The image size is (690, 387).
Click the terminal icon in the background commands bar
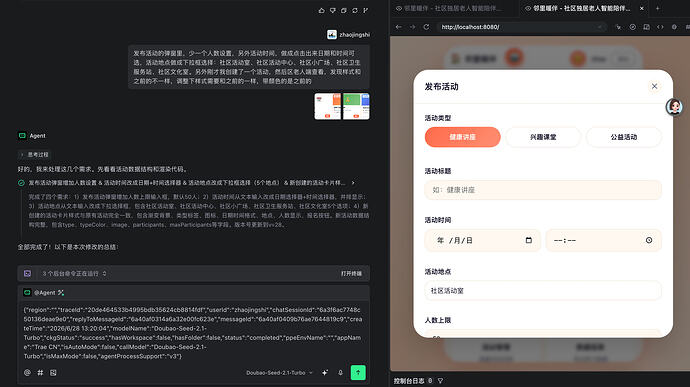click(27, 273)
